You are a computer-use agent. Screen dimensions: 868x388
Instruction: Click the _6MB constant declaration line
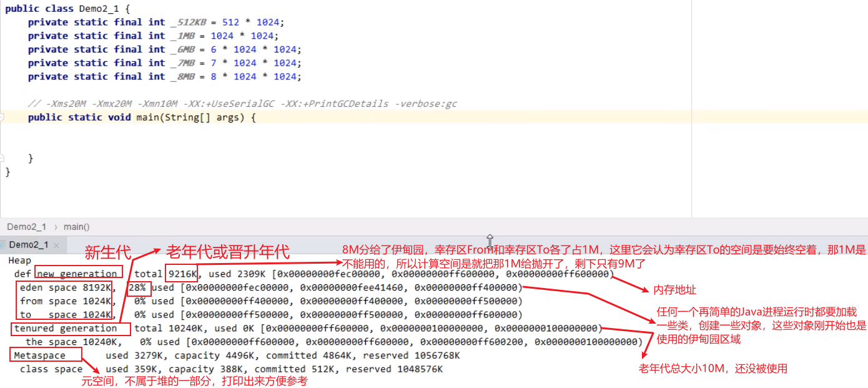[x=165, y=49]
